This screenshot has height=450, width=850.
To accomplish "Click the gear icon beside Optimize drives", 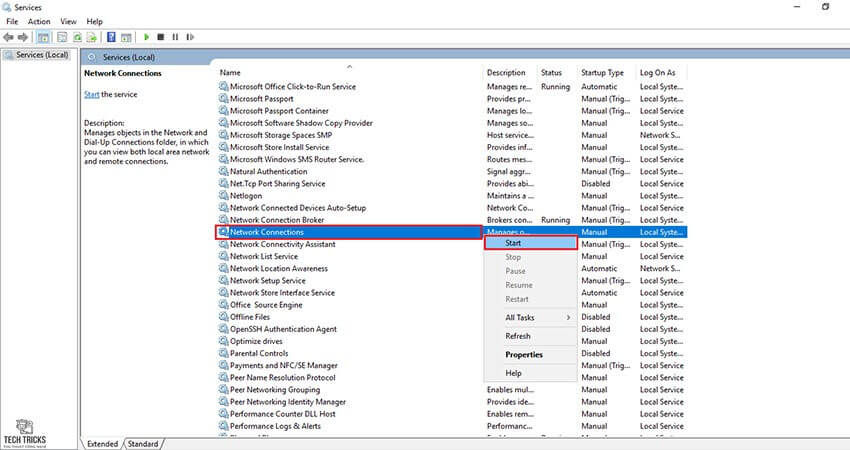I will [223, 341].
